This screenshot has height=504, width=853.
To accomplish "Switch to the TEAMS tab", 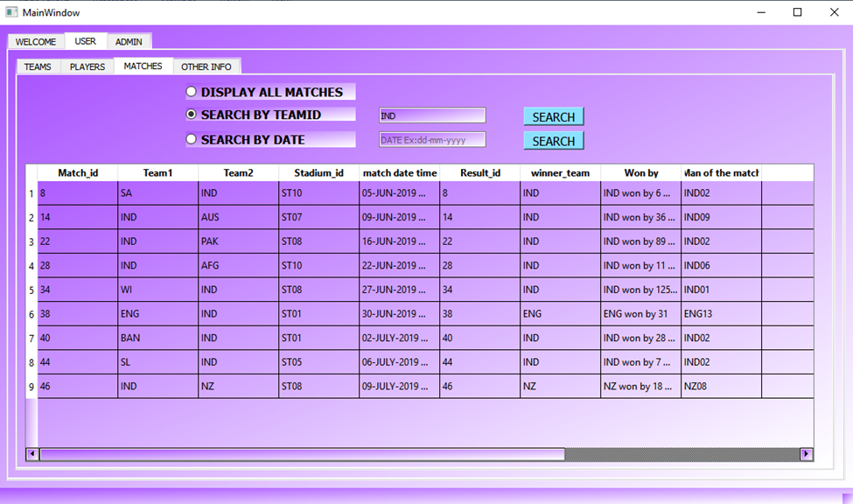I will point(38,66).
